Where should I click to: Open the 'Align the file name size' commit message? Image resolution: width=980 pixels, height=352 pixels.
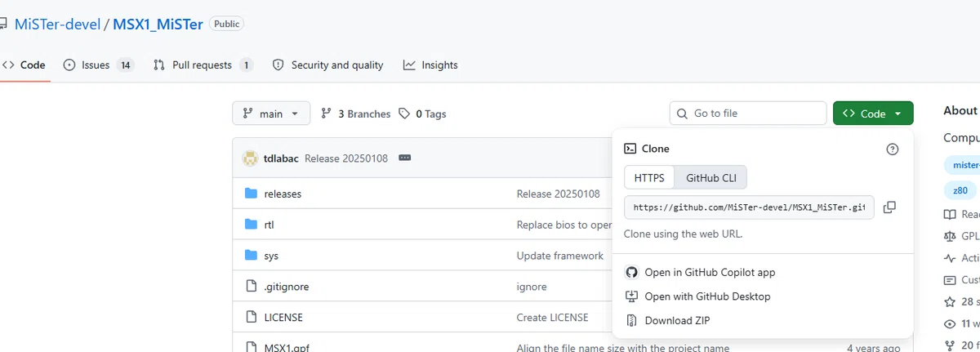(622, 347)
